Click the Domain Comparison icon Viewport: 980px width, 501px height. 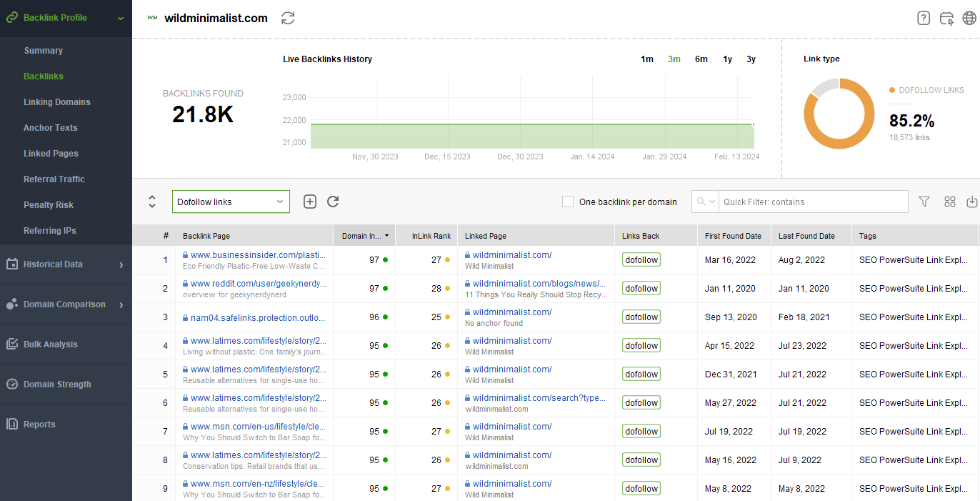point(12,304)
